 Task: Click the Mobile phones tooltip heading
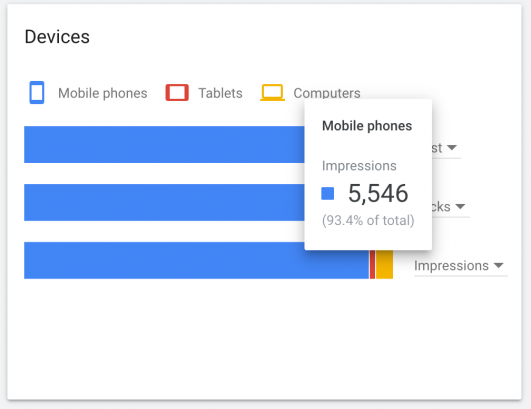coord(367,126)
